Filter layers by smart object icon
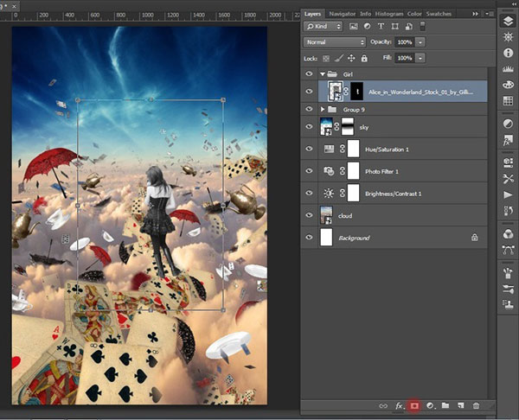519x420 pixels. (409, 27)
